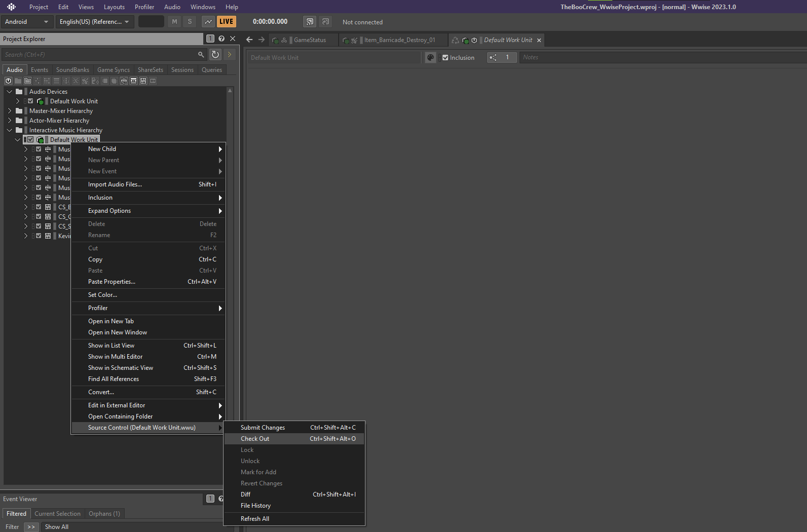Click the Music Track filter icon at toolbar end
The image size is (807, 532).
coord(153,81)
